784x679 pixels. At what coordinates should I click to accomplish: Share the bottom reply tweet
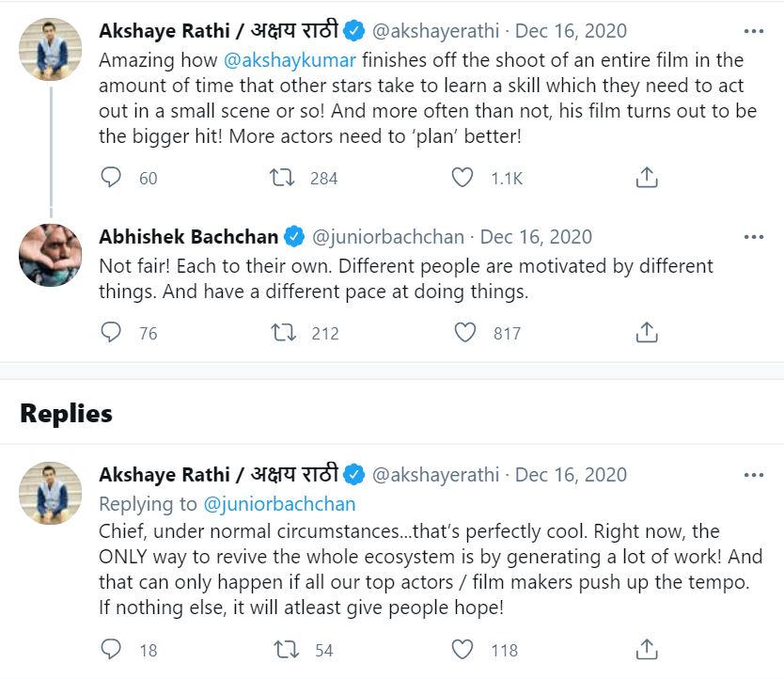pos(646,649)
